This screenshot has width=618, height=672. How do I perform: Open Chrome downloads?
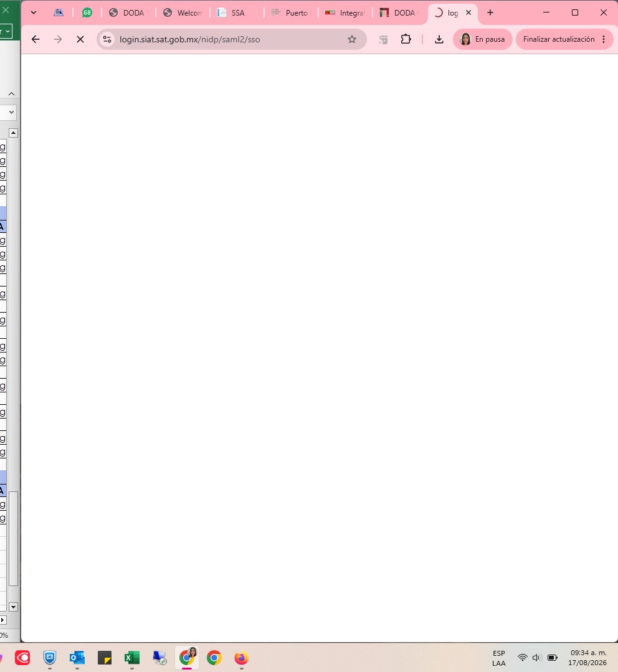pos(439,39)
